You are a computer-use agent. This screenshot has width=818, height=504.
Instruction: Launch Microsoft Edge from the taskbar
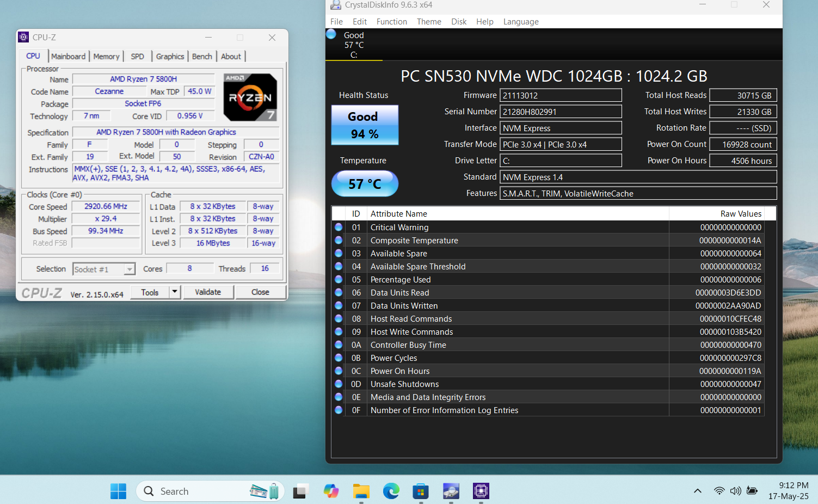coord(391,491)
